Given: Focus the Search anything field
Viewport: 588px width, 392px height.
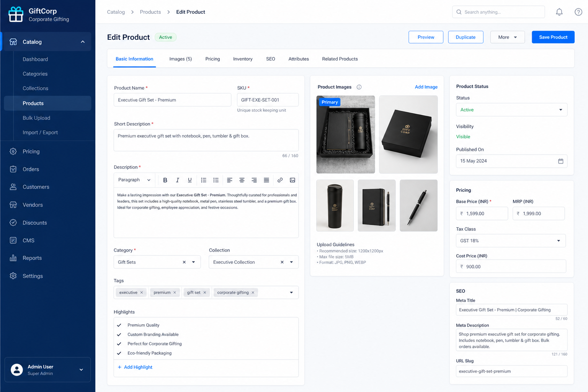Looking at the screenshot, I should tap(498, 12).
